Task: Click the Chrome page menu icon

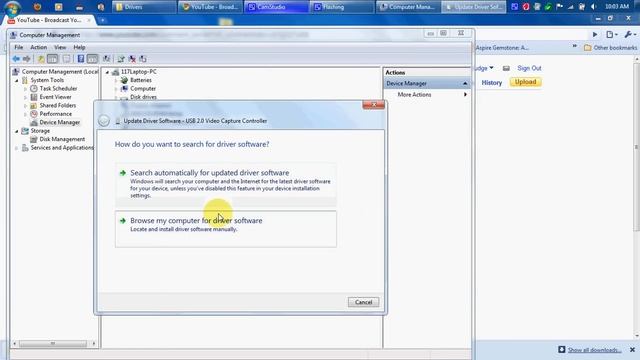Action: coord(611,35)
